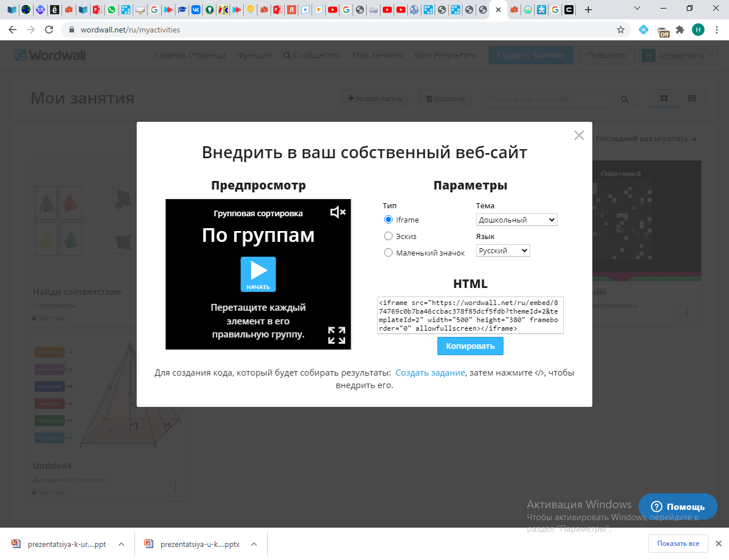Open the three-dot menu for Untitled4
This screenshot has width=729, height=560.
(175, 487)
